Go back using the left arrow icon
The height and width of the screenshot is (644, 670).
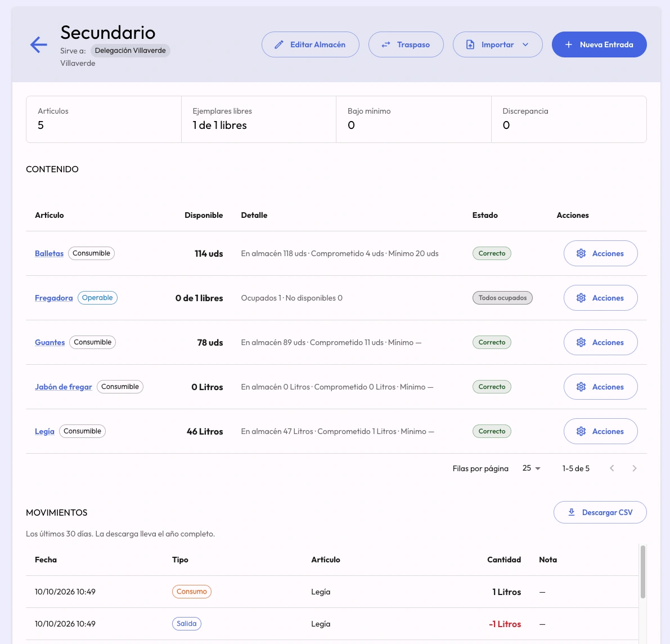click(x=38, y=44)
